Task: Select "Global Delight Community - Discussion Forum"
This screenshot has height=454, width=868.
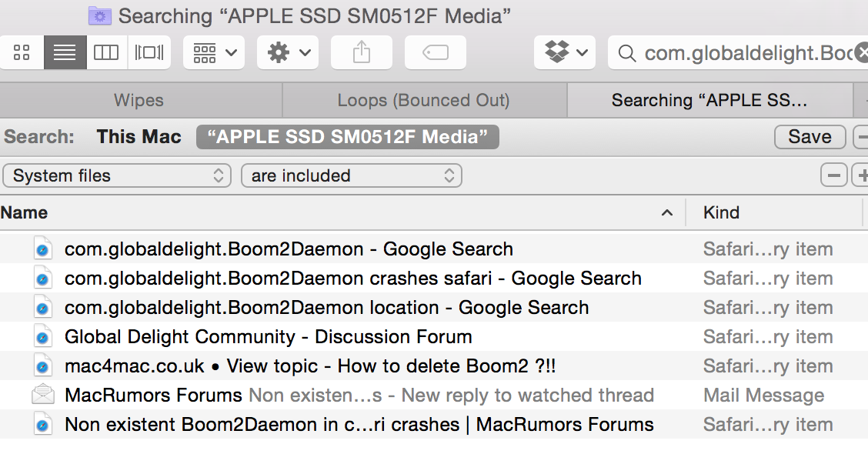Action: (434, 337)
